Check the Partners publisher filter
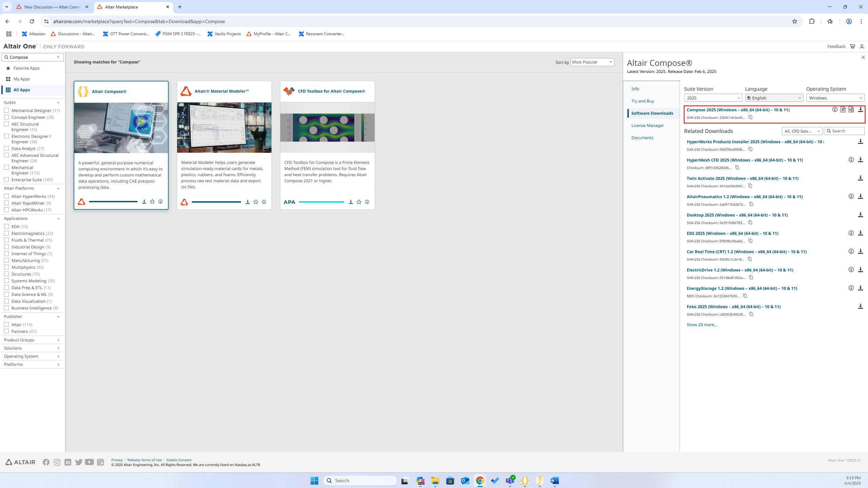Image resolution: width=868 pixels, height=488 pixels. (6, 331)
